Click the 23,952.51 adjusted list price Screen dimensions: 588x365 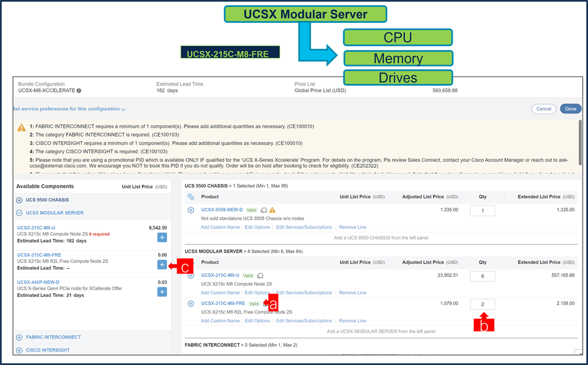pyautogui.click(x=448, y=275)
